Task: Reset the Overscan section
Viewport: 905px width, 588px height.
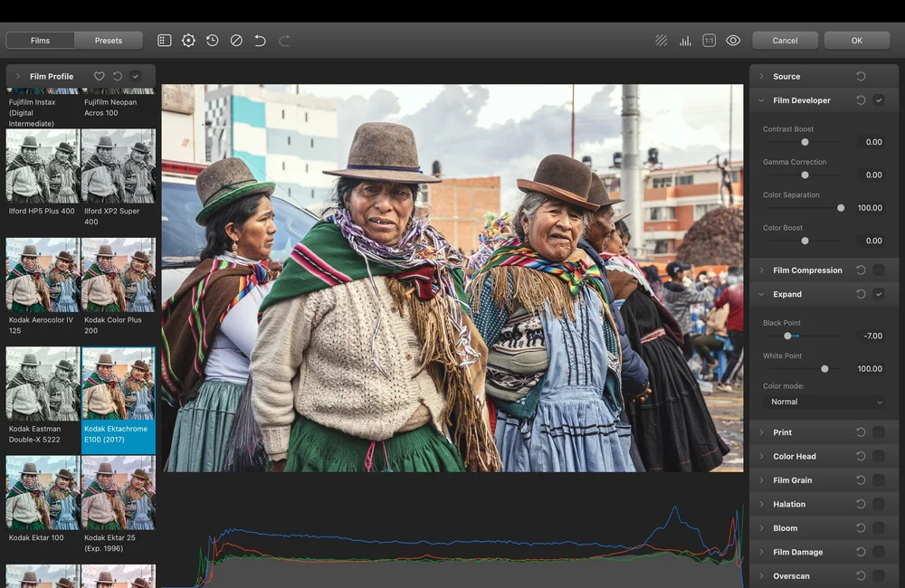Action: [861, 576]
